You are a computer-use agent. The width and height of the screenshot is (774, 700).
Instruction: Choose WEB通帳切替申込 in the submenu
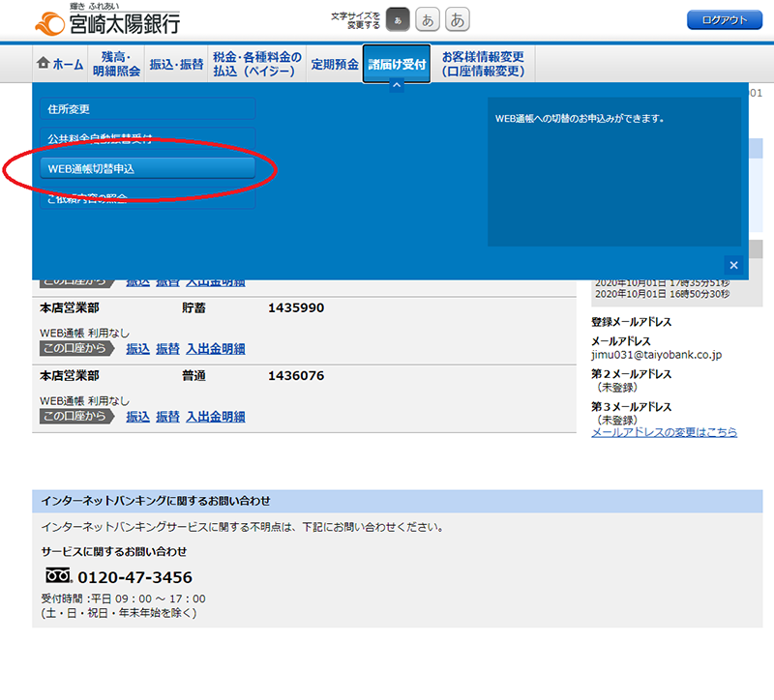147,168
